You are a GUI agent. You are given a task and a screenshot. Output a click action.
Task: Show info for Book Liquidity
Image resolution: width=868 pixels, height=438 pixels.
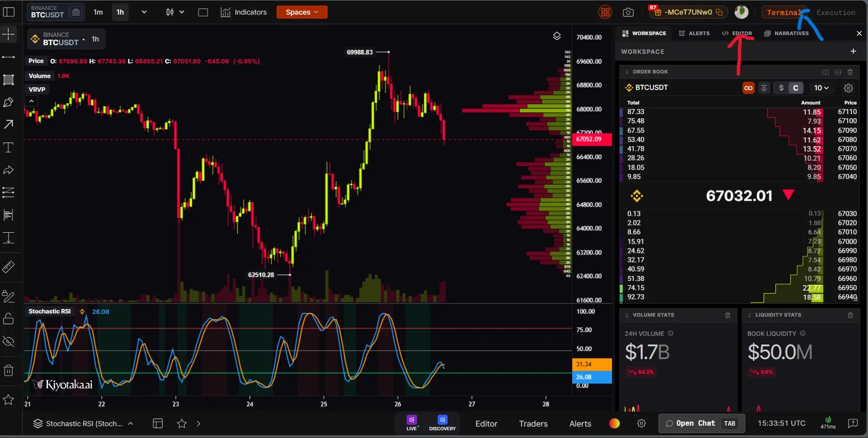[x=803, y=334]
